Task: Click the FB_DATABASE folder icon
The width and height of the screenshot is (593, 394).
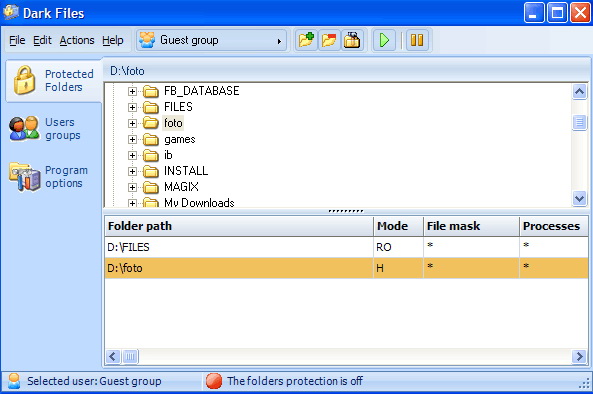Action: pyautogui.click(x=151, y=92)
